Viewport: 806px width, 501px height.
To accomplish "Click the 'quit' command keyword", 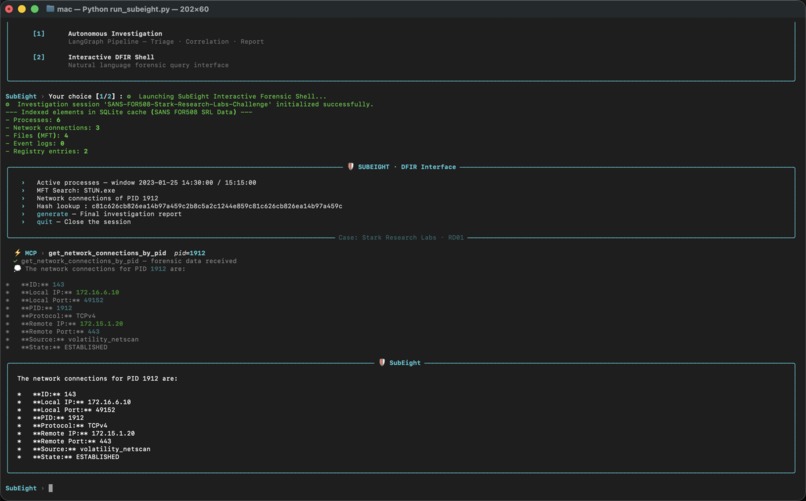I will tap(44, 221).
